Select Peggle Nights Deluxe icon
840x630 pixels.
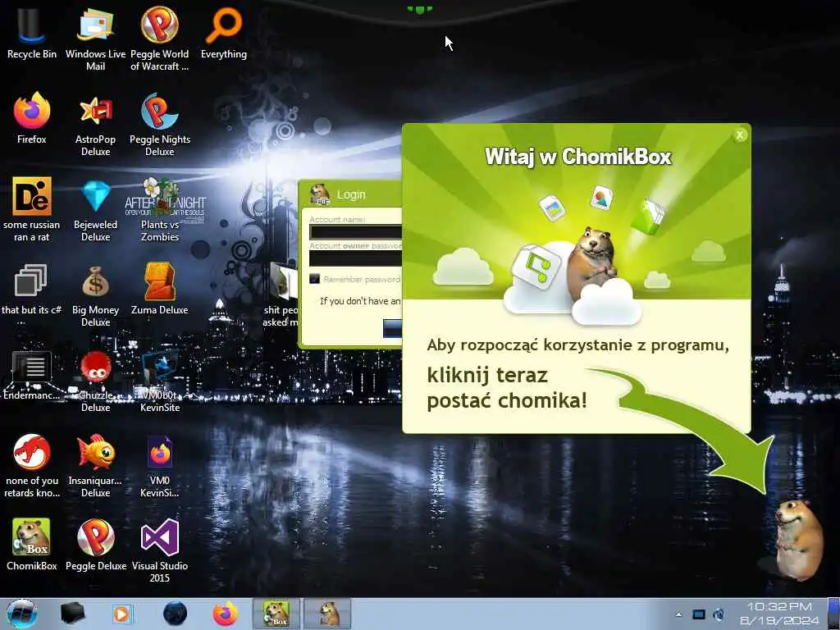[x=160, y=125]
